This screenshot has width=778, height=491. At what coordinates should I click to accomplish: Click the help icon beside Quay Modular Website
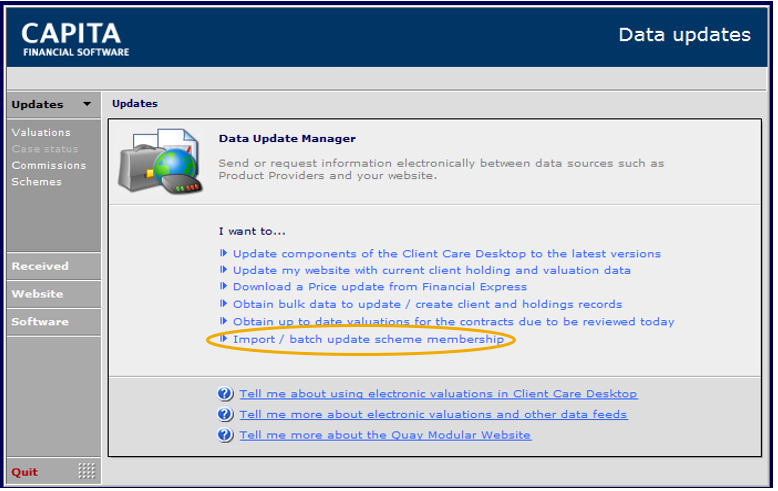tap(225, 435)
